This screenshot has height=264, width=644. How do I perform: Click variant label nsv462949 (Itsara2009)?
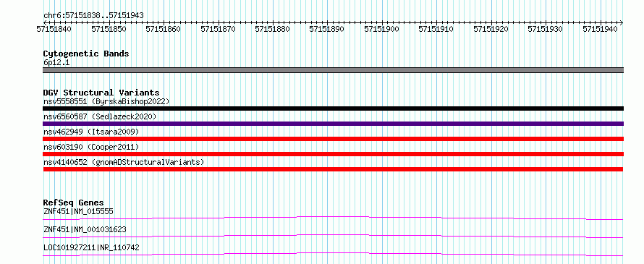tap(91, 132)
